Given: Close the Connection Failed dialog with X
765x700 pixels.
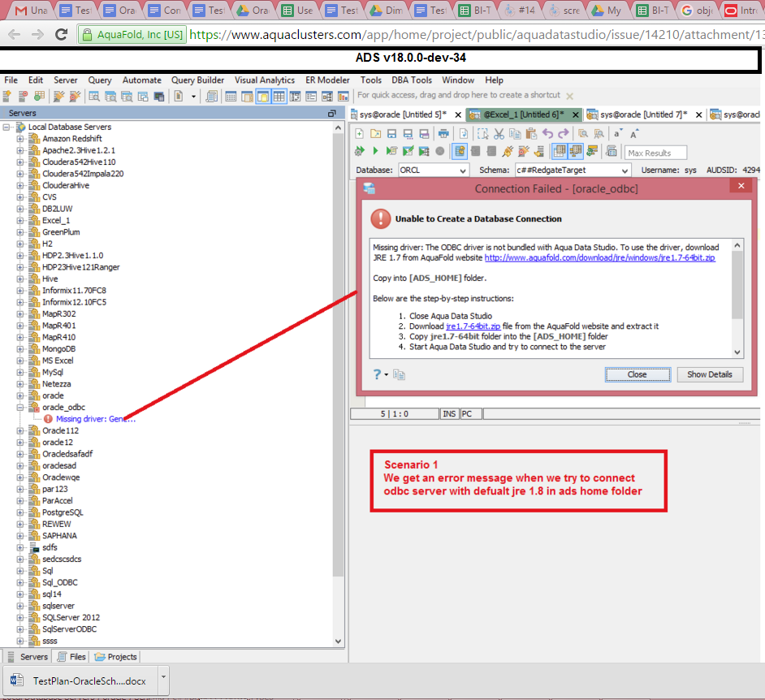Looking at the screenshot, I should coord(741,186).
